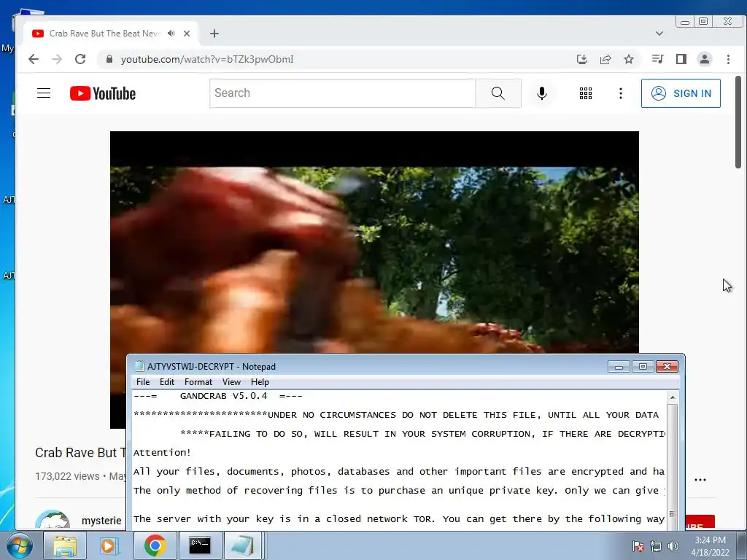The image size is (747, 560).
Task: Maximize the Notepad window
Action: coord(643,366)
